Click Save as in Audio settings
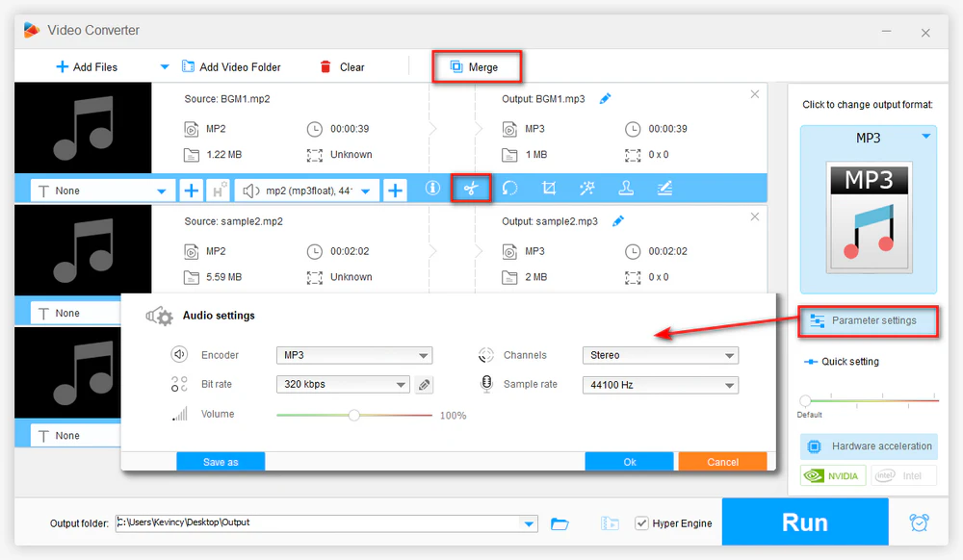 pos(221,462)
